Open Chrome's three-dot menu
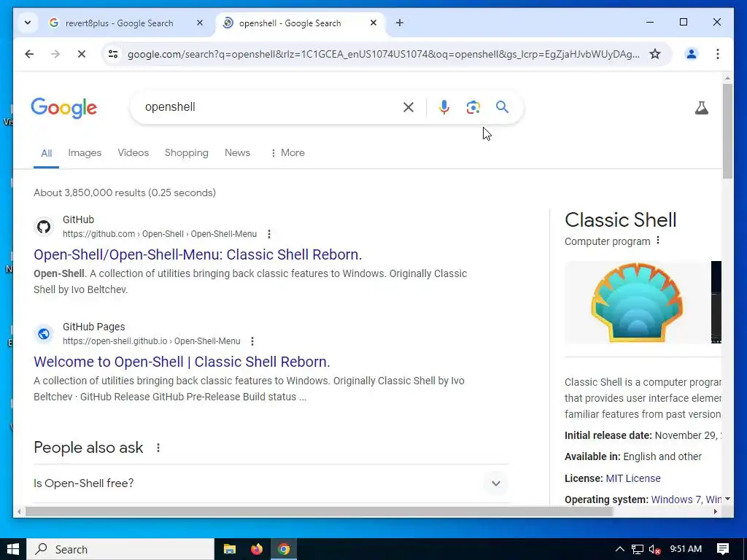 pos(718,54)
